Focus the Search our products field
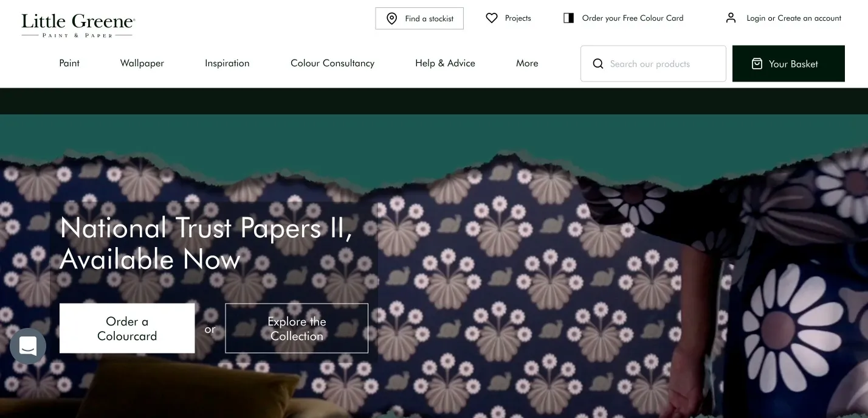868x418 pixels. click(x=653, y=63)
